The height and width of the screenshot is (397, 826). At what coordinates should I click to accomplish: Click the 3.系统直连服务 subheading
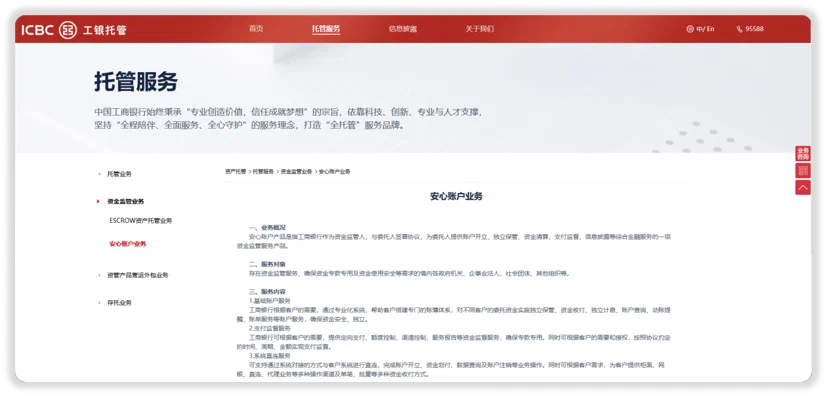click(269, 356)
